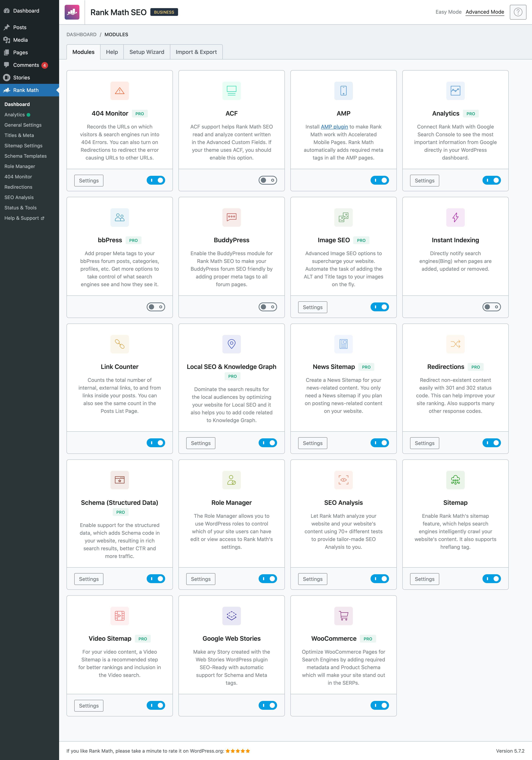Click the Rank Math logo icon in header
The height and width of the screenshot is (760, 532).
(x=72, y=12)
